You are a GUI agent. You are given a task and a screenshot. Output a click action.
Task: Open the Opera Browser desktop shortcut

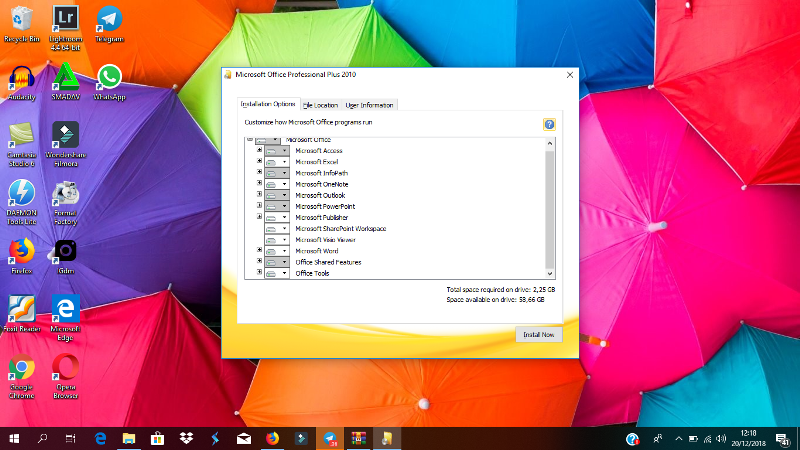(65, 377)
